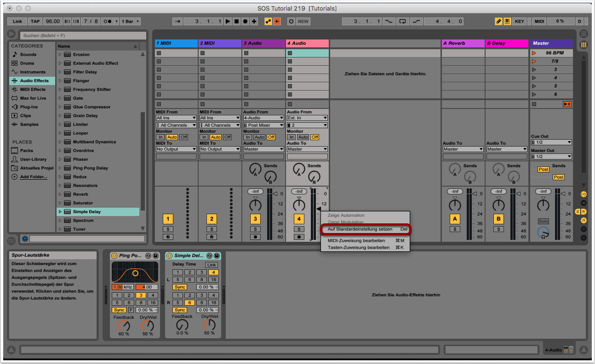Expand the Reverb folder in browser
595x364 pixels.
point(60,194)
